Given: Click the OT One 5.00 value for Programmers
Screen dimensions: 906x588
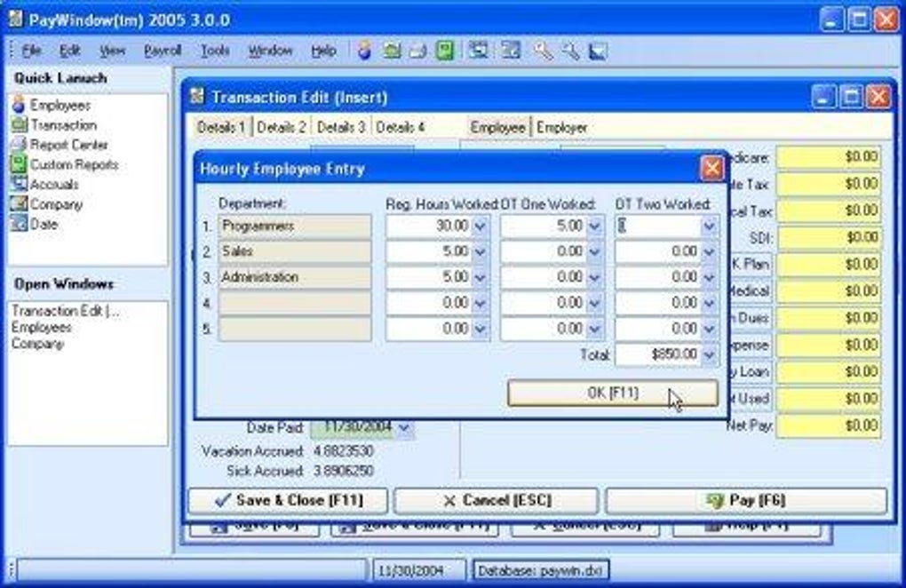Looking at the screenshot, I should [x=544, y=226].
